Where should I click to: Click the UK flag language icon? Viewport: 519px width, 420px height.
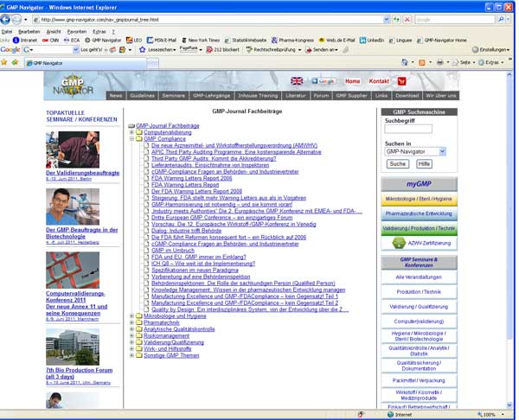point(297,81)
